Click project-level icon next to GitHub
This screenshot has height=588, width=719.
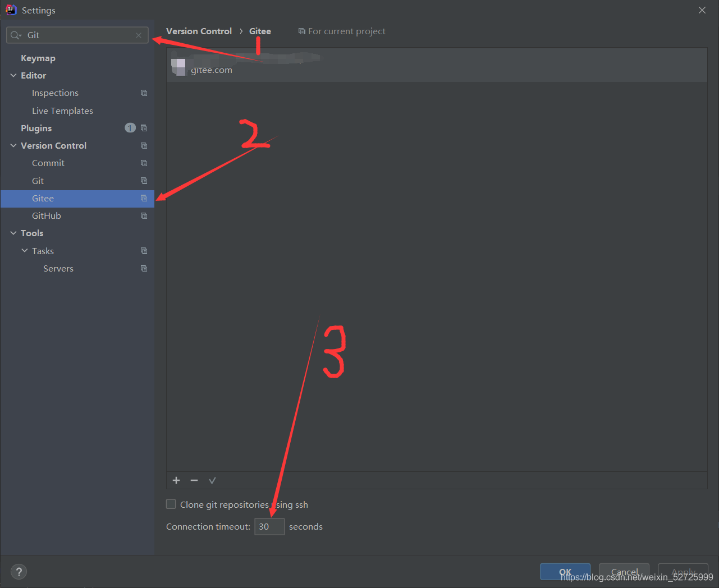pos(144,215)
